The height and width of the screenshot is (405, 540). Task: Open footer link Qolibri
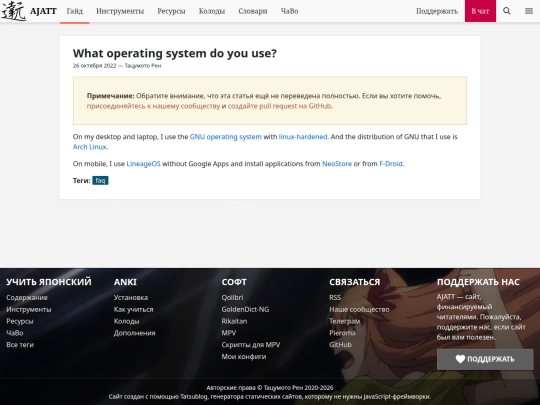(x=232, y=298)
